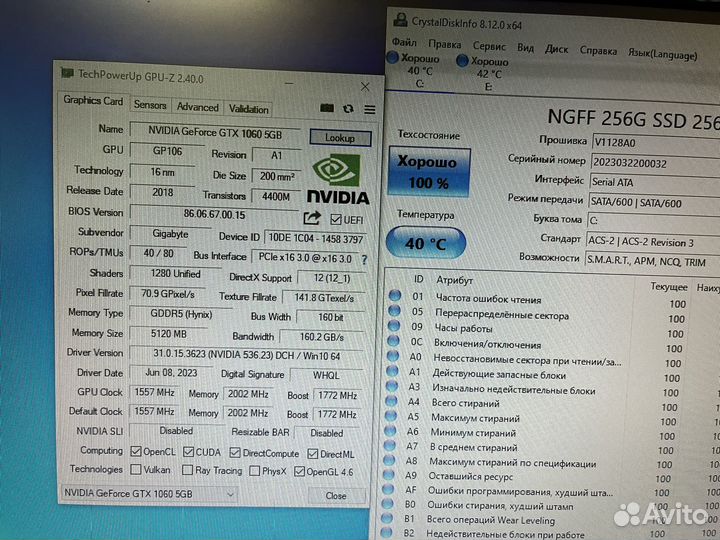Switch to the Advanced tab

(x=198, y=107)
